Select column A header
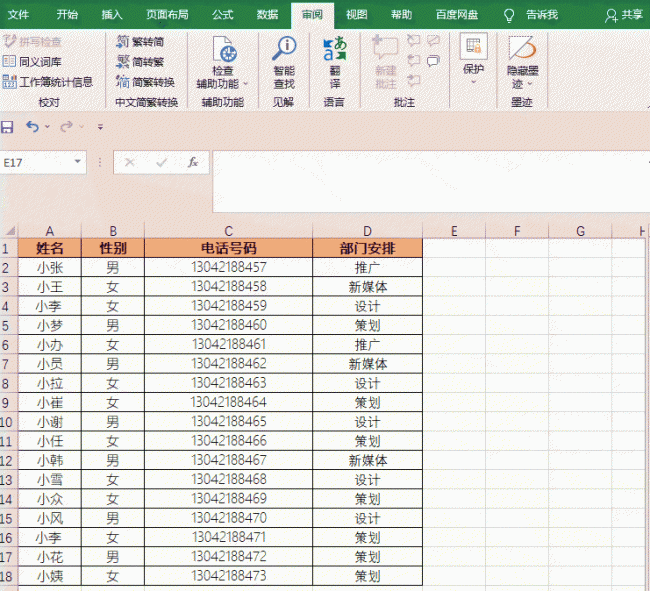Screen dimensions: 650x591 [50, 231]
